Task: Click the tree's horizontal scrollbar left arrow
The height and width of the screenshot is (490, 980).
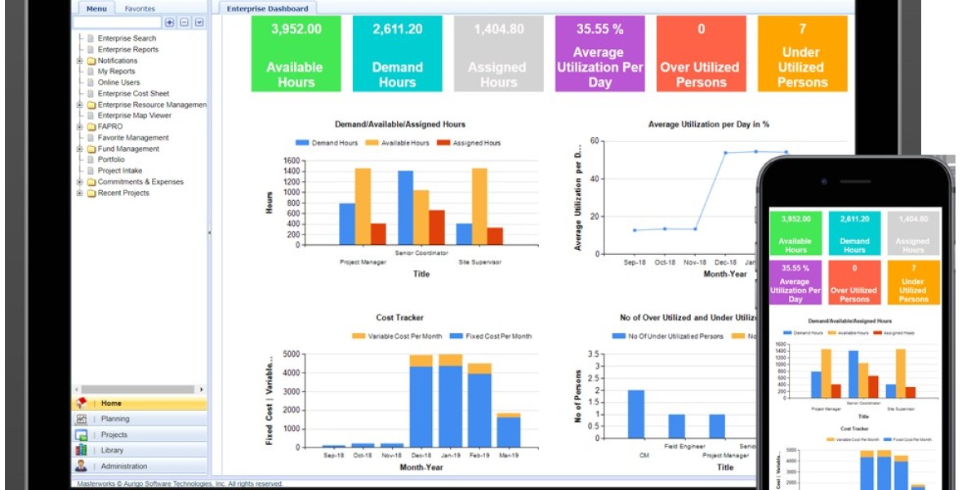Action: (78, 390)
